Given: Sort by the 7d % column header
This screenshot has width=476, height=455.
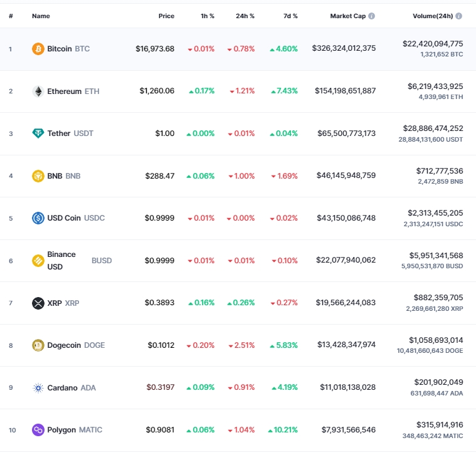Looking at the screenshot, I should [x=290, y=16].
